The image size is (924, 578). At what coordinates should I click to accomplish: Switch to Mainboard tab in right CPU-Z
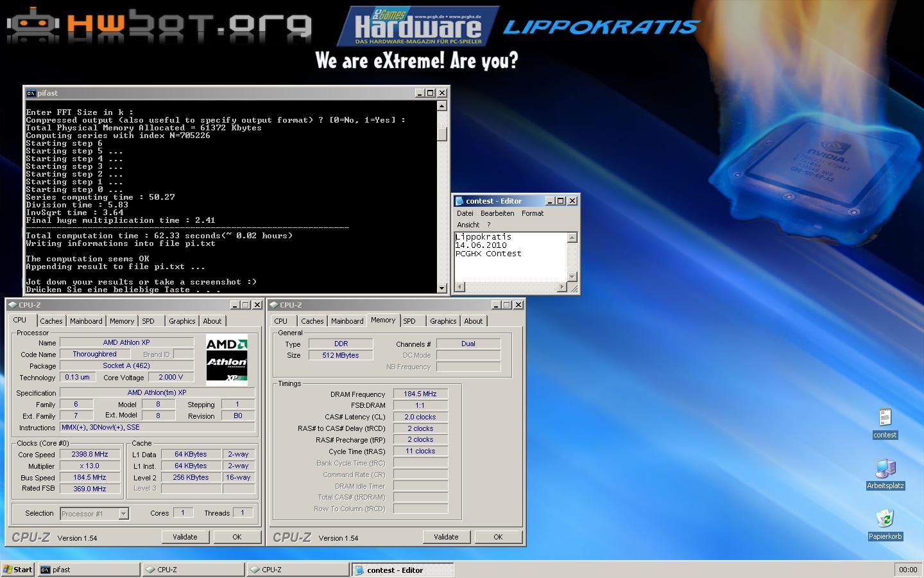point(347,321)
